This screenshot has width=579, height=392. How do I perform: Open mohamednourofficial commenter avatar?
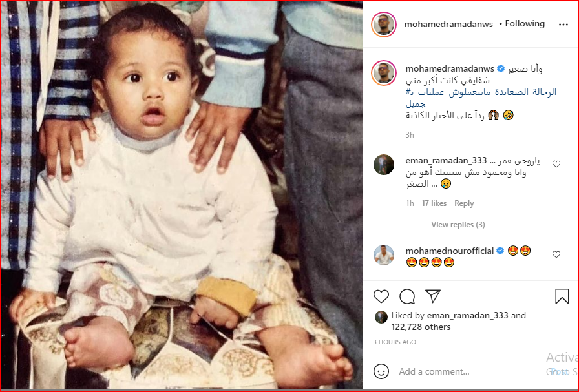click(x=384, y=254)
